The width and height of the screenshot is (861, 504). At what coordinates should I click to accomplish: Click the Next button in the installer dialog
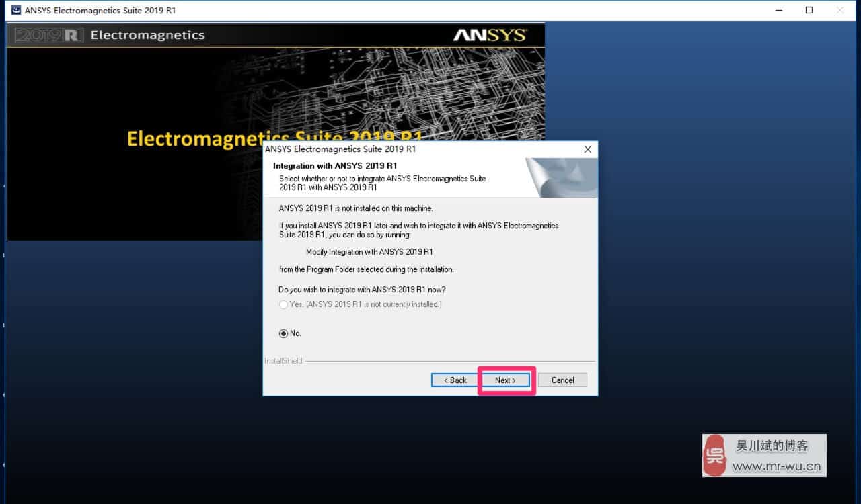[x=506, y=380]
